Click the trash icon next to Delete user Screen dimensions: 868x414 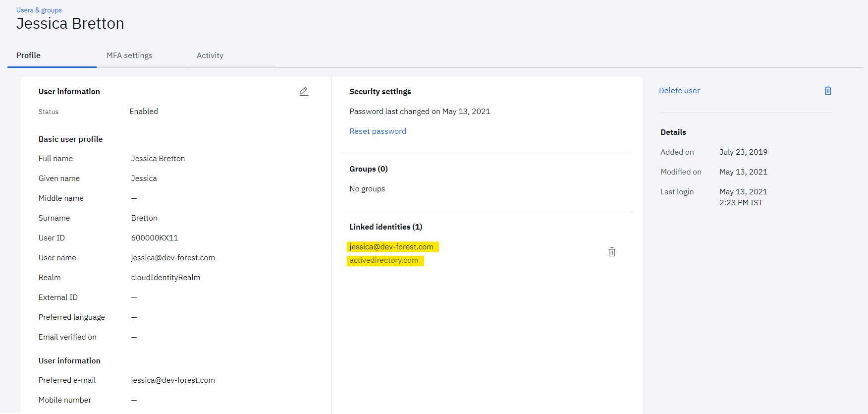(828, 90)
